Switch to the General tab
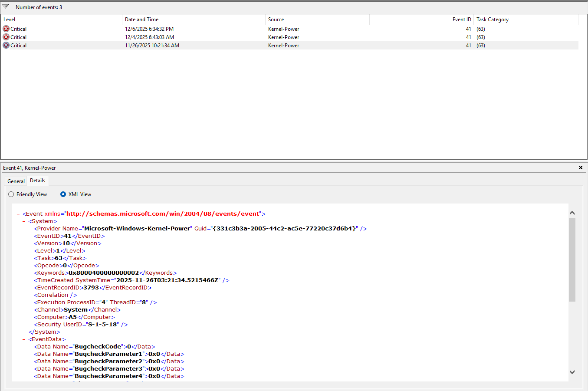The image size is (588, 391). click(x=16, y=181)
